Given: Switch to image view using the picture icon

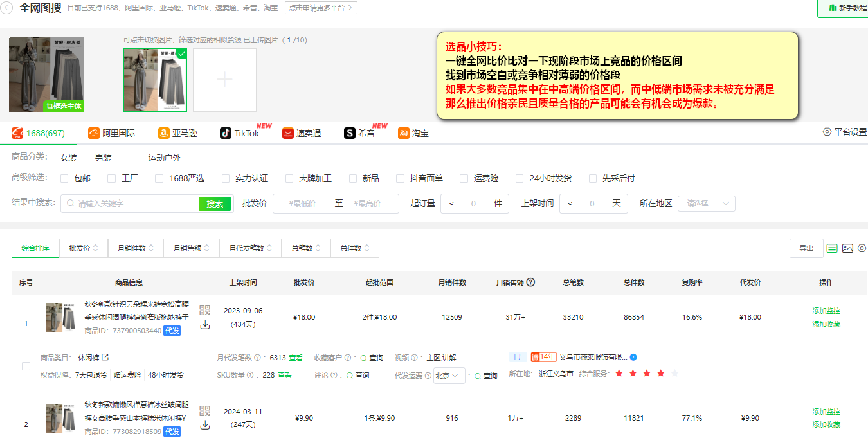Looking at the screenshot, I should pos(847,248).
